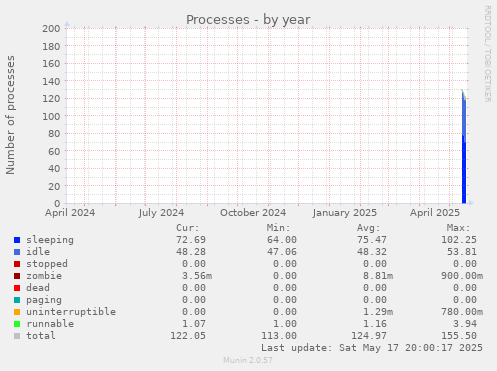Image resolution: width=497 pixels, height=371 pixels.
Task: Click the sleeping legend color swatch
Action: coord(17,240)
